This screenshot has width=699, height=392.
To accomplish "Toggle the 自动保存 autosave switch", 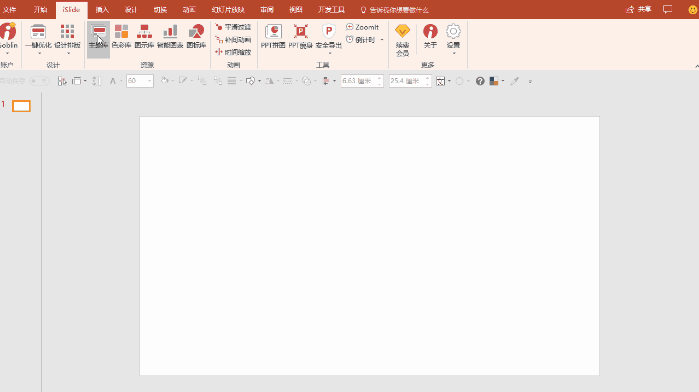I will 39,81.
